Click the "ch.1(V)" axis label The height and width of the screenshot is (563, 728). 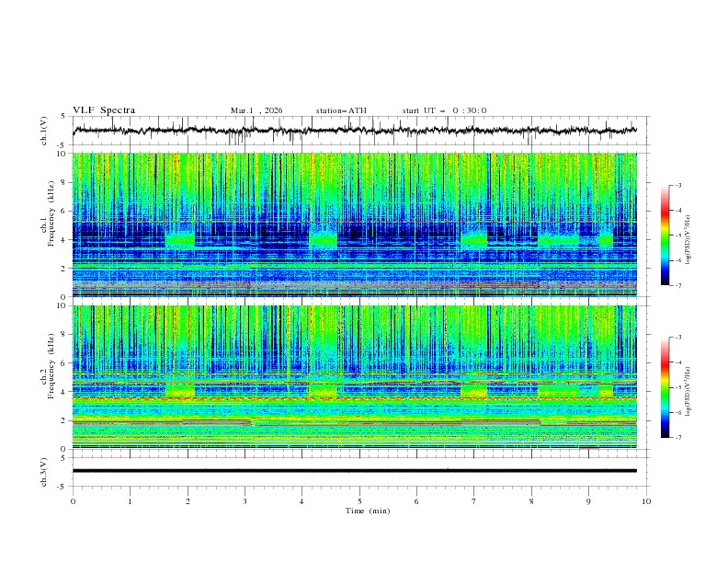(x=44, y=131)
